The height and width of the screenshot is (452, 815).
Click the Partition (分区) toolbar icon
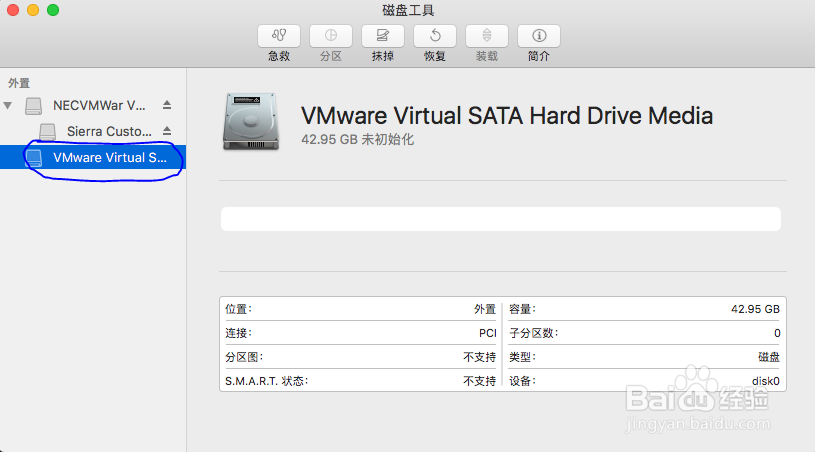tap(331, 36)
